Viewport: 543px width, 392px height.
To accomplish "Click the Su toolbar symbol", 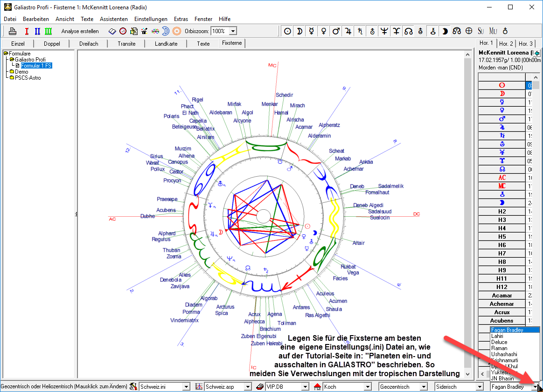I will (x=480, y=31).
